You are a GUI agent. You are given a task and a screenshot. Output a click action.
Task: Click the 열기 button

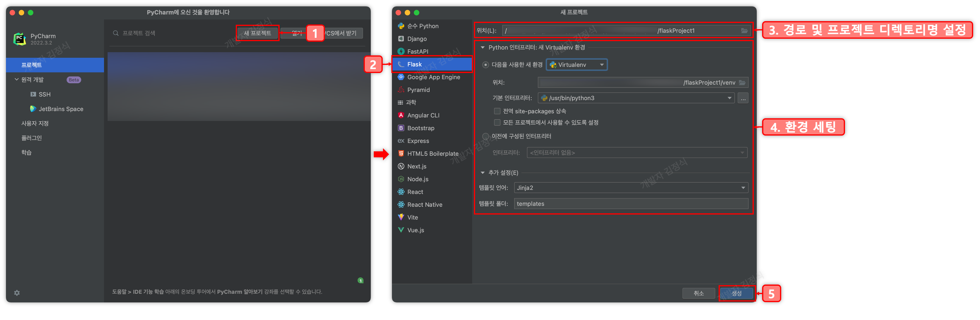(297, 33)
